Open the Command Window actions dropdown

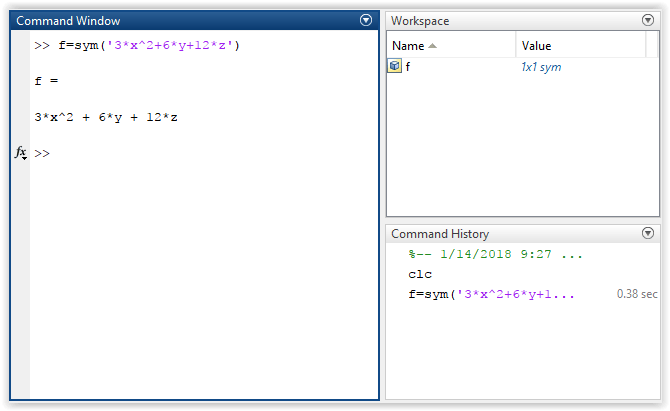click(x=366, y=20)
